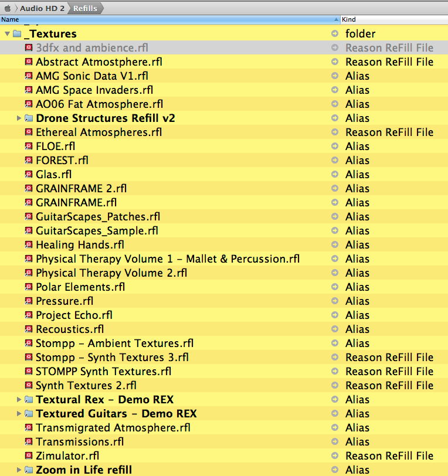Viewport: 448px width, 476px height.
Task: Click the Refills path segment
Action: coord(85,8)
